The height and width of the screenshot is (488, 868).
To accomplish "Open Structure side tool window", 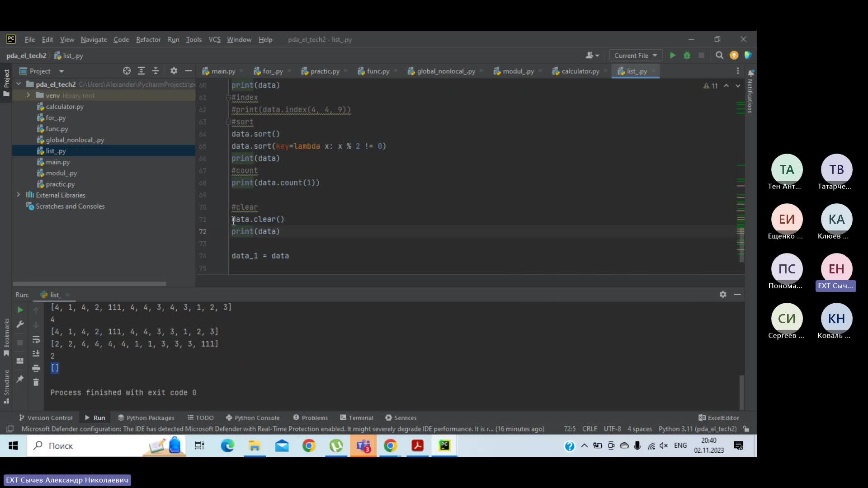I will pos(6,386).
